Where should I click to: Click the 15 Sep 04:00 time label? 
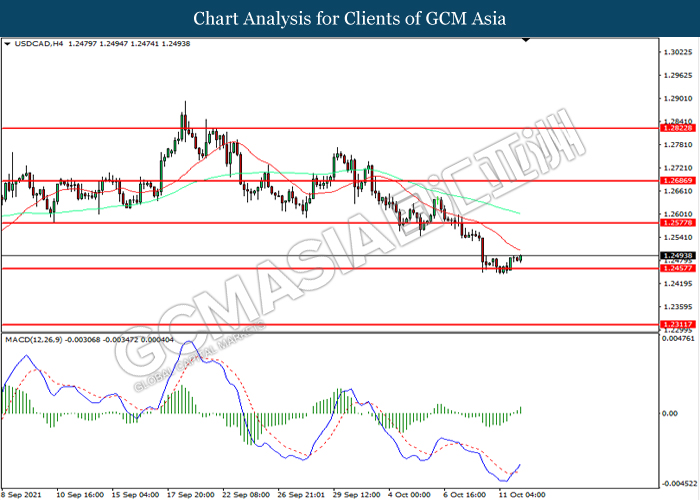pos(135,495)
